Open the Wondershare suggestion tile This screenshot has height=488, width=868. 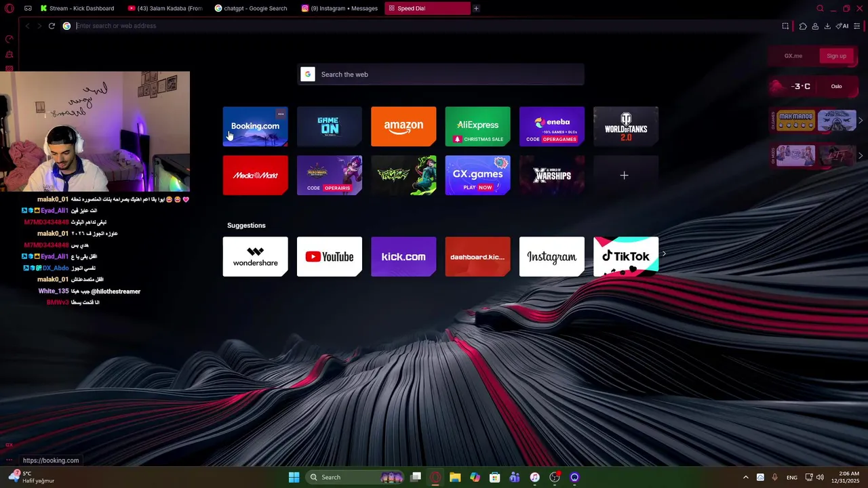255,257
